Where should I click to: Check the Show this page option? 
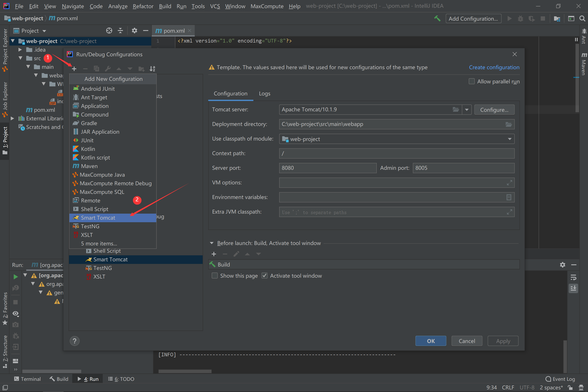click(215, 276)
